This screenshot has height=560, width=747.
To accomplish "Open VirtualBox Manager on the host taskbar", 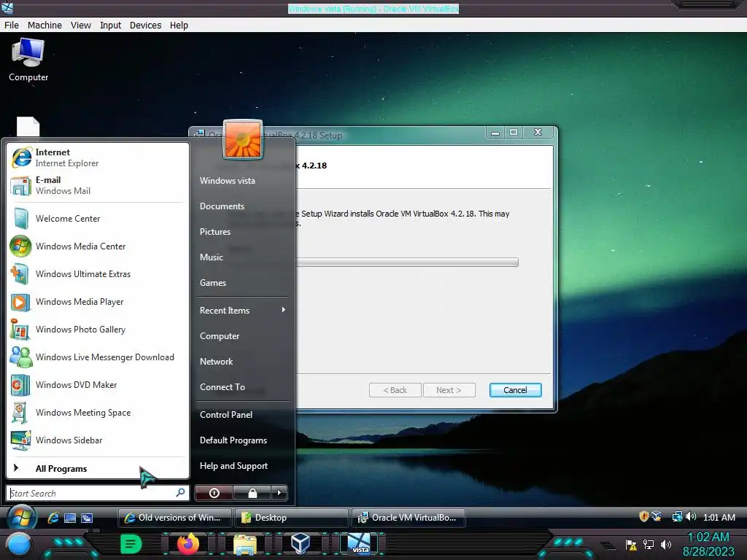I will pyautogui.click(x=301, y=543).
